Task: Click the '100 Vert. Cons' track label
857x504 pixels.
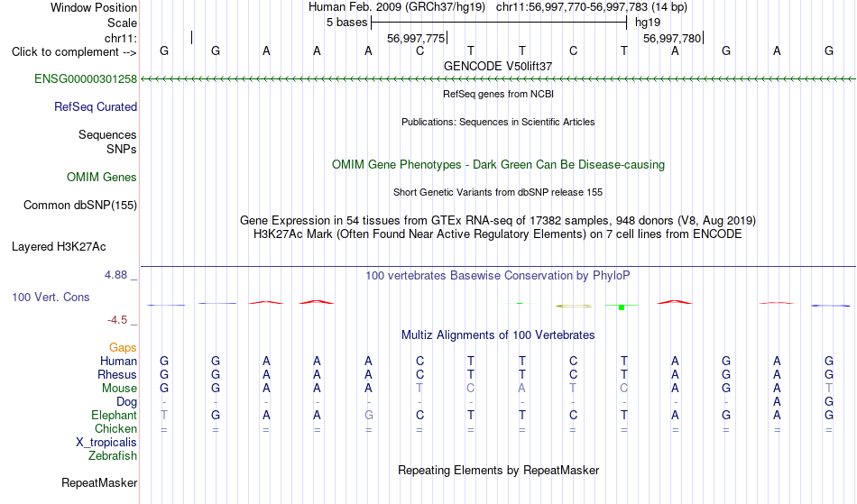Action: point(51,297)
